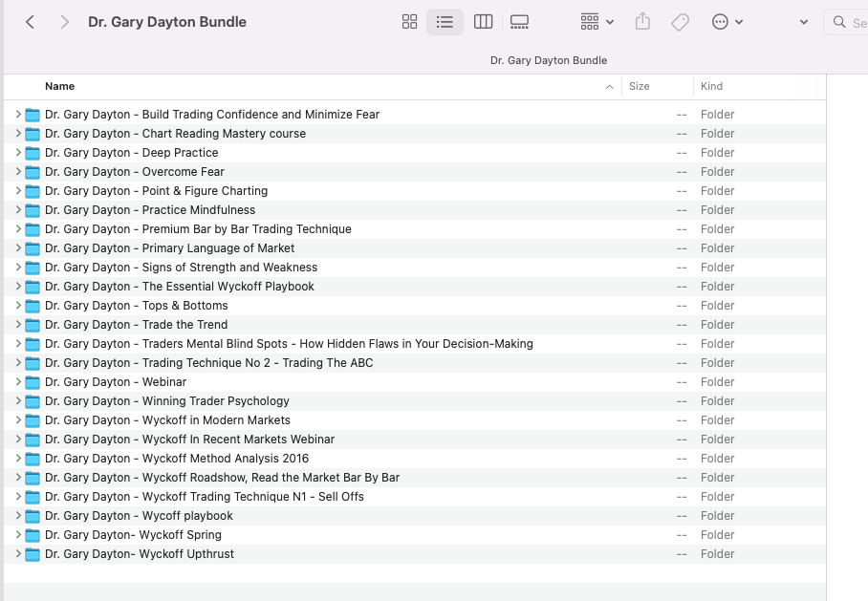
Task: Open the Edit Tags icon
Action: (680, 22)
